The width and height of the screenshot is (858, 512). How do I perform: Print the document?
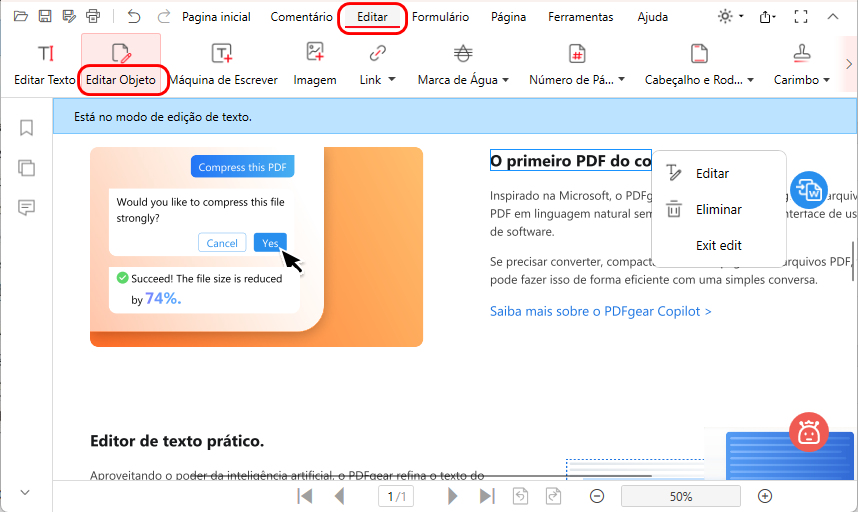(93, 16)
